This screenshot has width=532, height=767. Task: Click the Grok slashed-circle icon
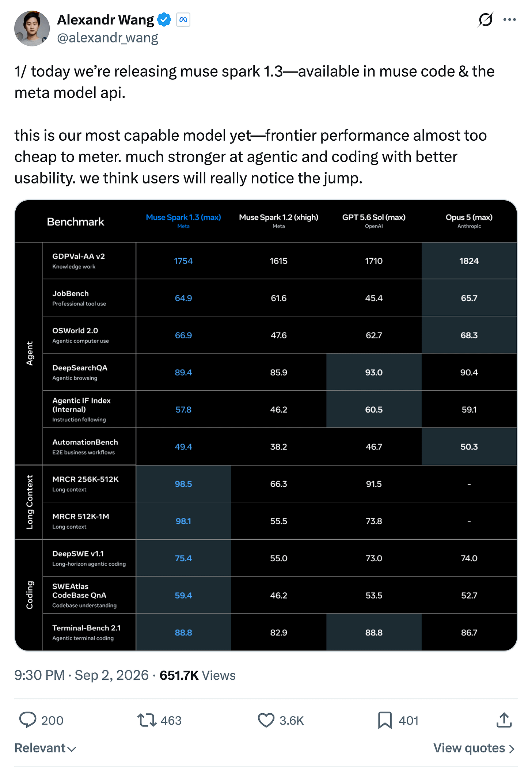click(x=486, y=20)
